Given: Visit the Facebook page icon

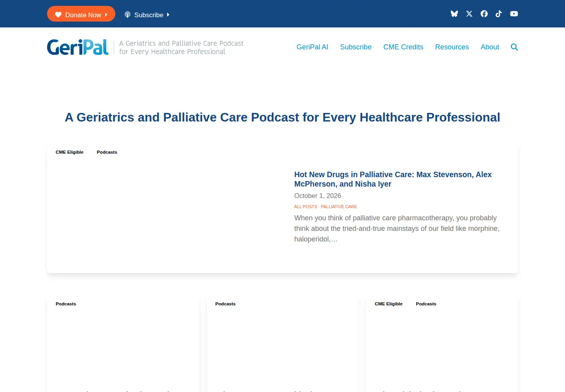Looking at the screenshot, I should point(484,14).
